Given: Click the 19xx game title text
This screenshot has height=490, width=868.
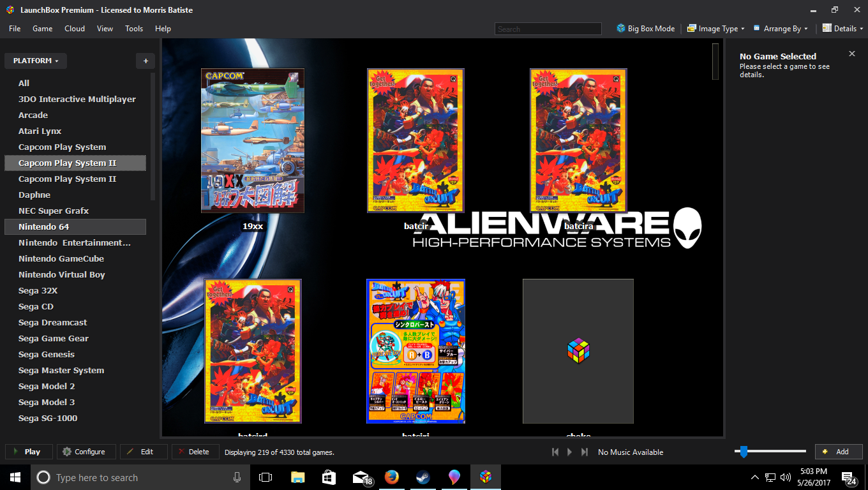Looking at the screenshot, I should click(253, 226).
